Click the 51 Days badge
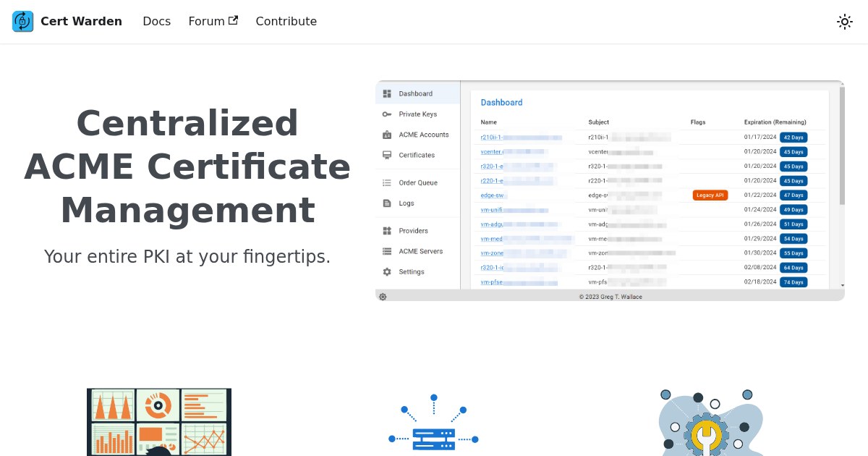Screen dimensions: 868x456 [x=793, y=224]
